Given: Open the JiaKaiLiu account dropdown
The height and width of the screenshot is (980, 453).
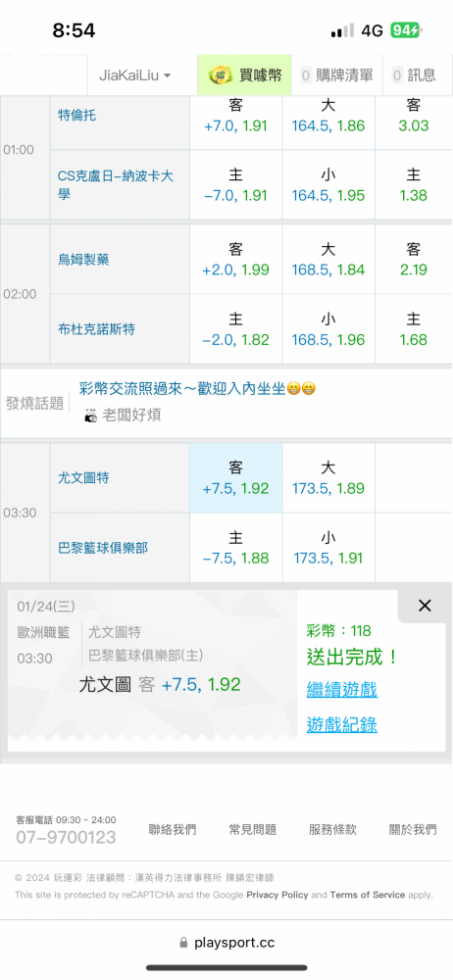Looking at the screenshot, I should pyautogui.click(x=135, y=75).
